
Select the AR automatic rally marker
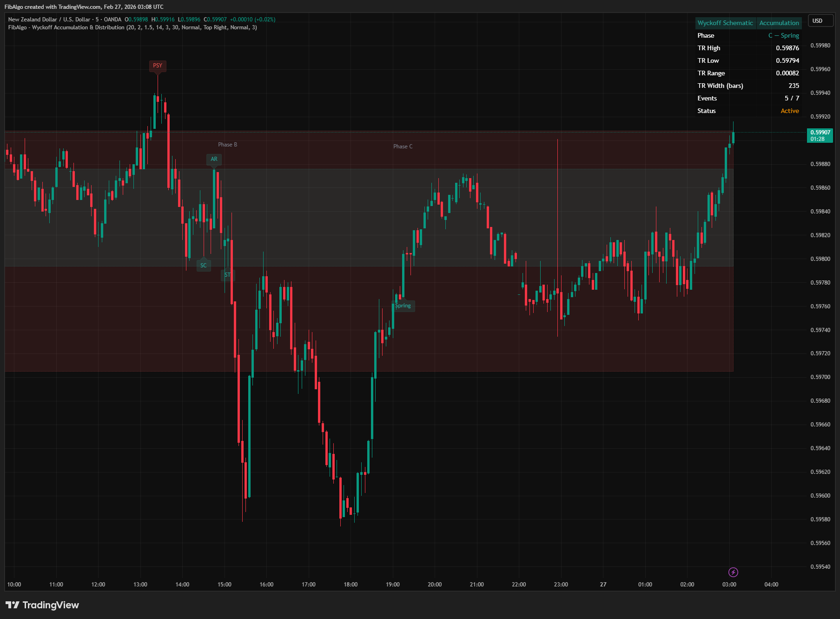[214, 159]
